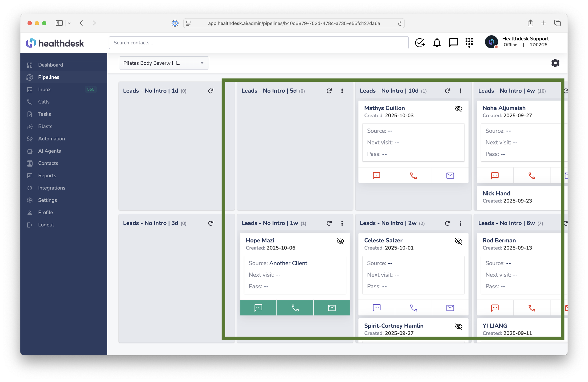
Task: Open the dialpad grid icon
Action: coord(469,43)
